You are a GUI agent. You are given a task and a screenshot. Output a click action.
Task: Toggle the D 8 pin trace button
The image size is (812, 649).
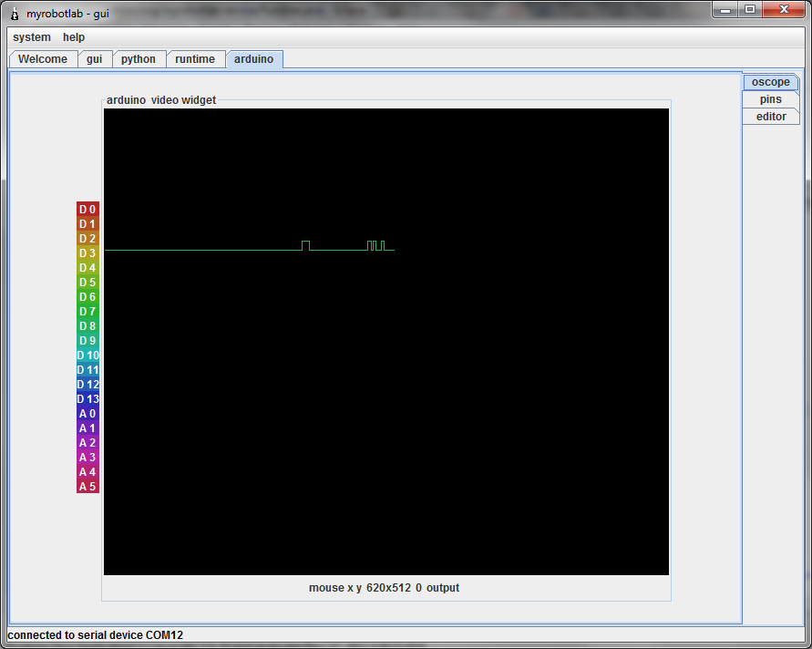(x=87, y=325)
